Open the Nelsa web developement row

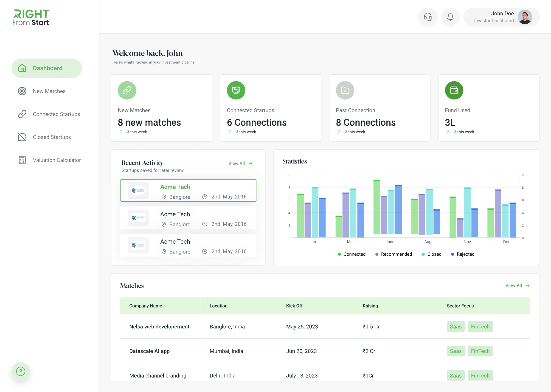point(325,327)
